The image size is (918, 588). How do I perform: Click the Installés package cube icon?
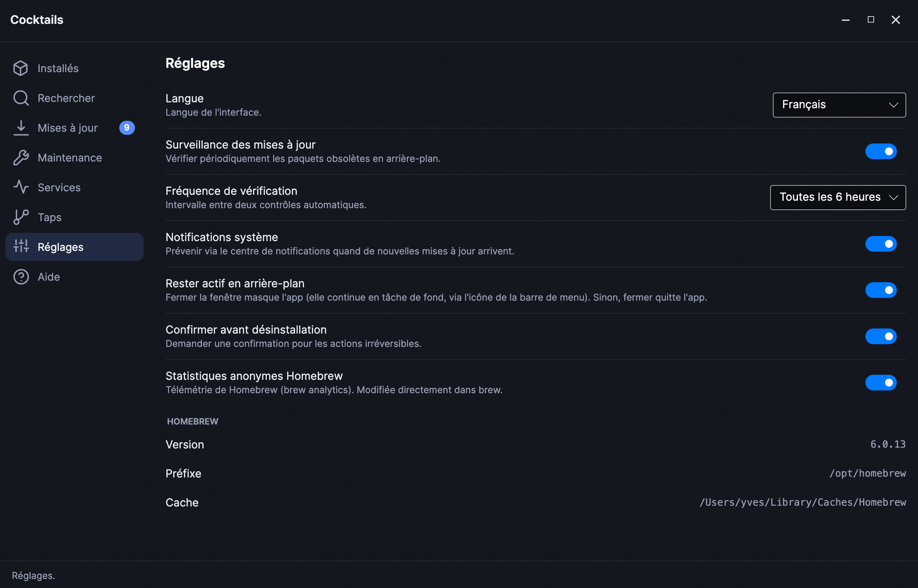coord(21,68)
